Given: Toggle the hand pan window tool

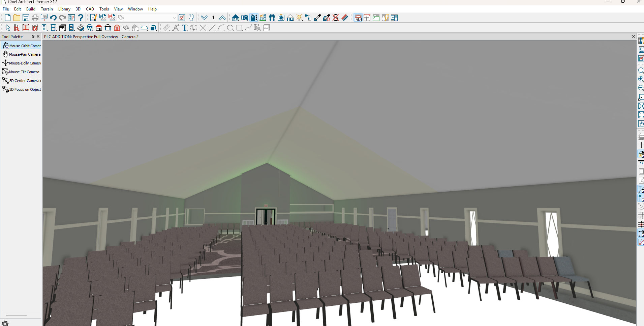Looking at the screenshot, I should point(641,124).
